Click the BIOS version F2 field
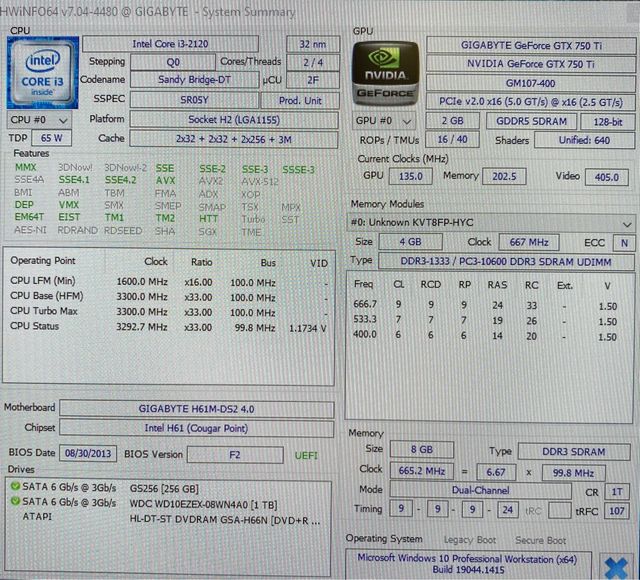Viewport: 640px width, 580px height. 235,455
